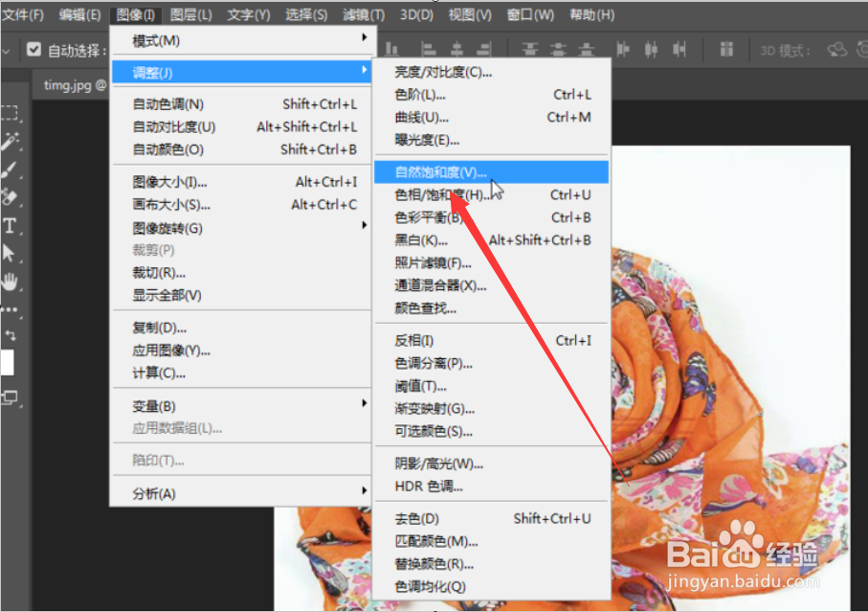This screenshot has width=868, height=612.
Task: Click the distribute vertical centers icon
Action: point(558,50)
